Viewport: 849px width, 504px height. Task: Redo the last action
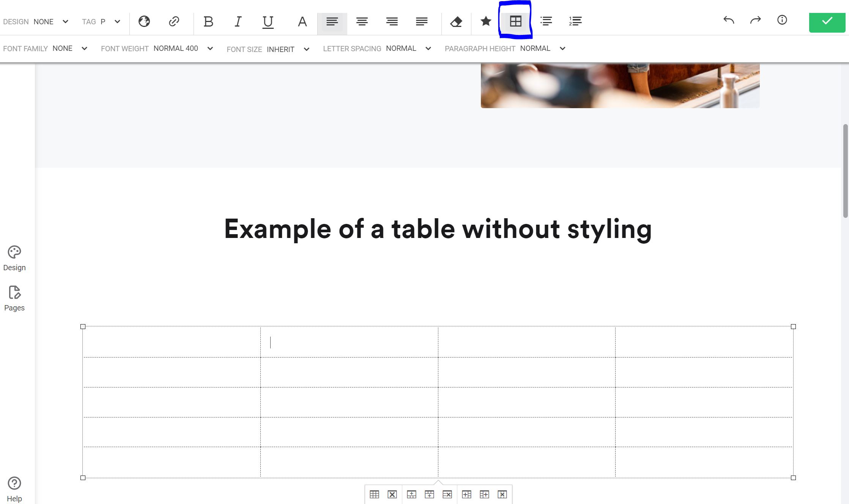tap(756, 20)
